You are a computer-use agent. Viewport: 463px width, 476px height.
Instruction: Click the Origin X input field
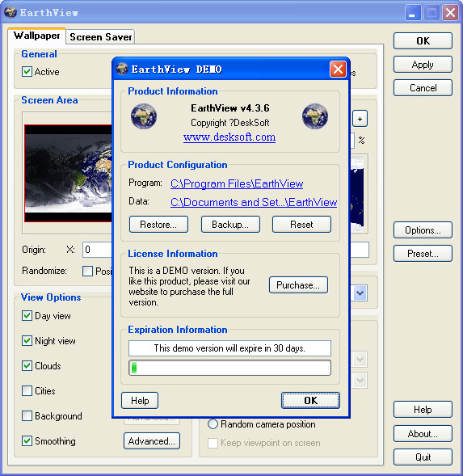98,250
